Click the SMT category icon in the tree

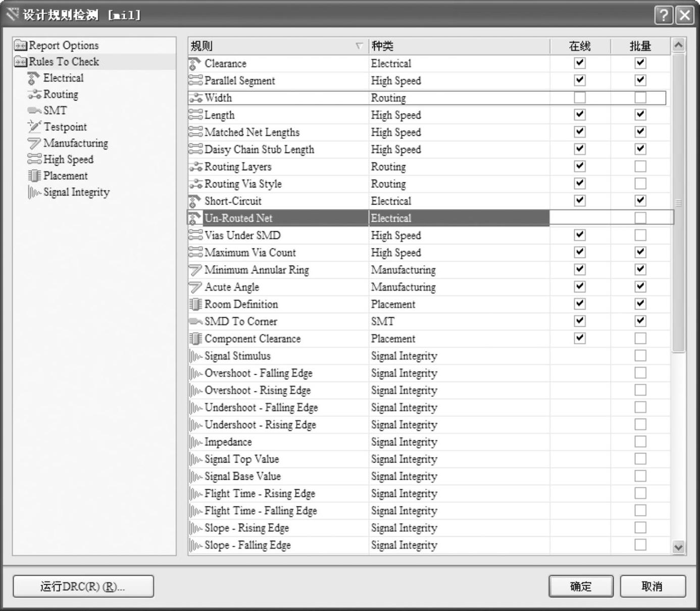[34, 111]
